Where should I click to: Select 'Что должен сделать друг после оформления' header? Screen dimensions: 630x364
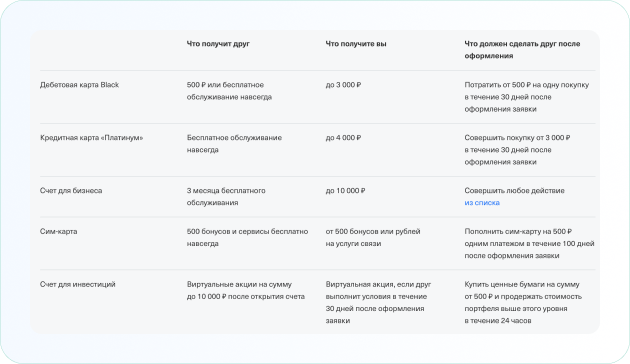pos(522,50)
